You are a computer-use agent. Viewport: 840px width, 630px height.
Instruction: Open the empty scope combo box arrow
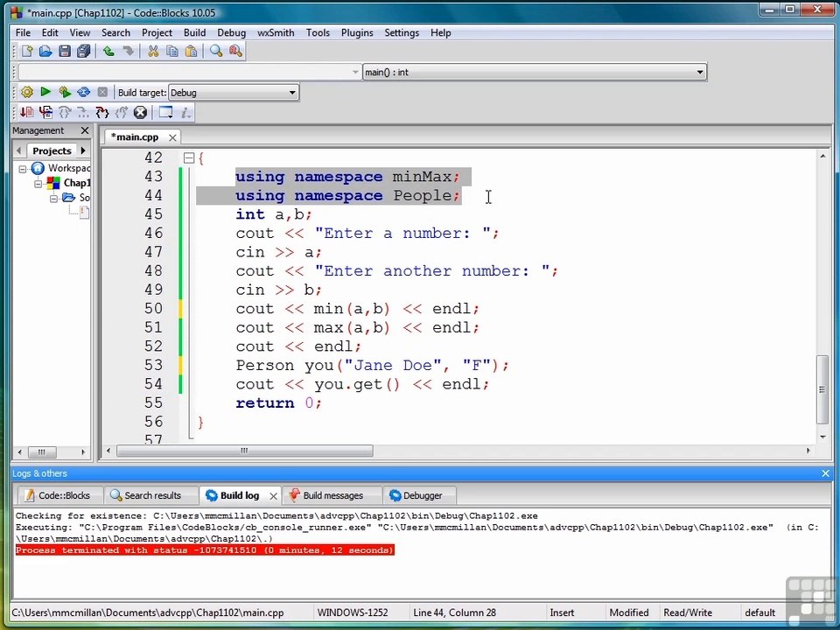point(355,73)
